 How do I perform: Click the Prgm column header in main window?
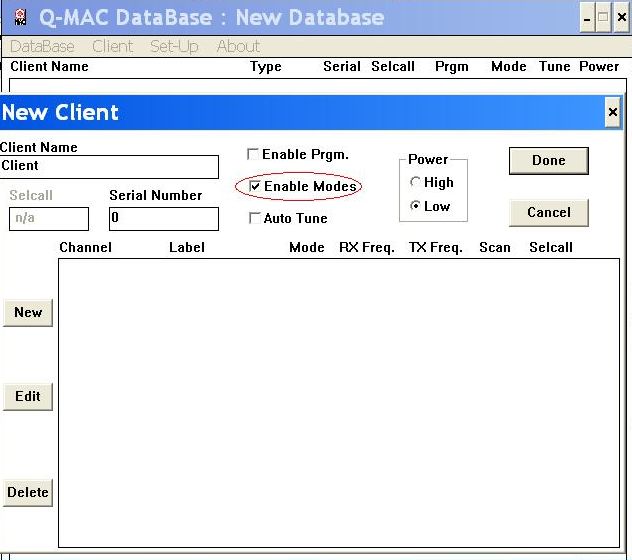pyautogui.click(x=452, y=67)
